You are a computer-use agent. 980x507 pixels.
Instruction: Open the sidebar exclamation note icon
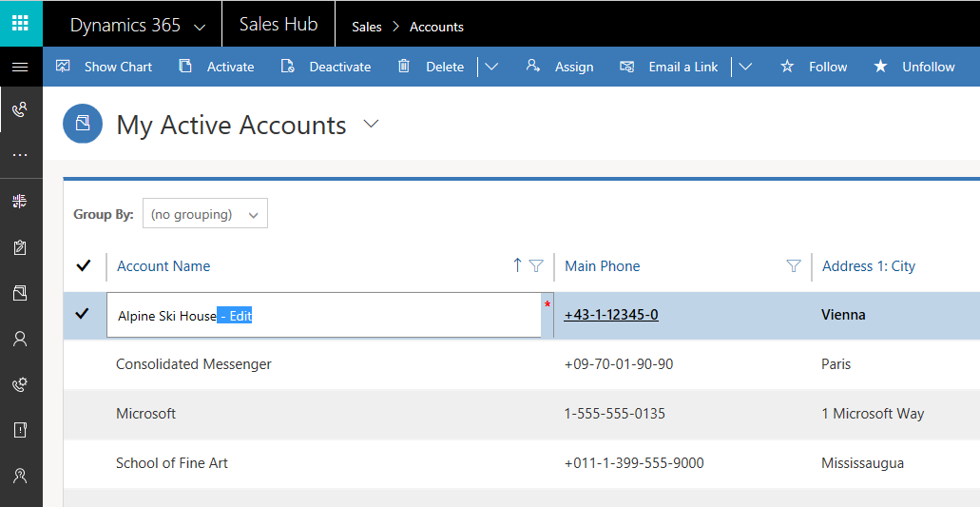pos(20,430)
